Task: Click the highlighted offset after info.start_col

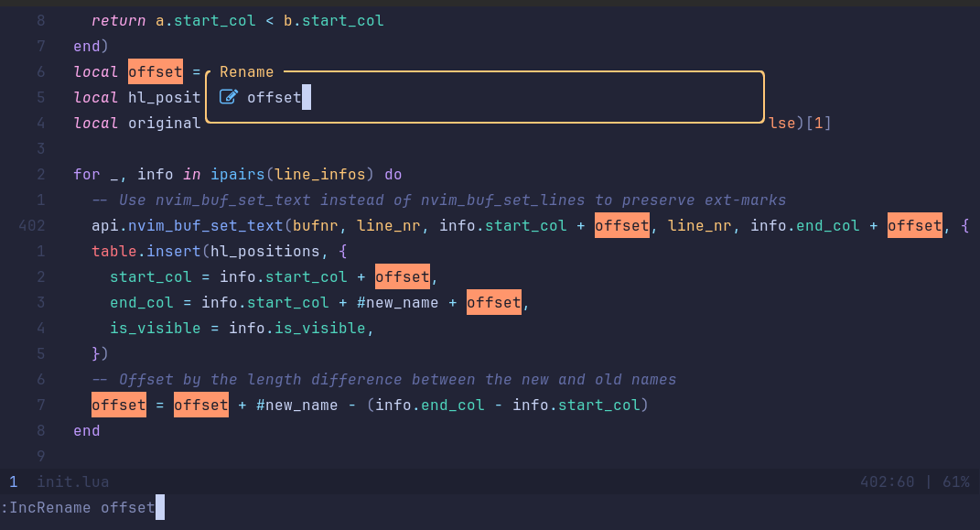Action: point(621,225)
